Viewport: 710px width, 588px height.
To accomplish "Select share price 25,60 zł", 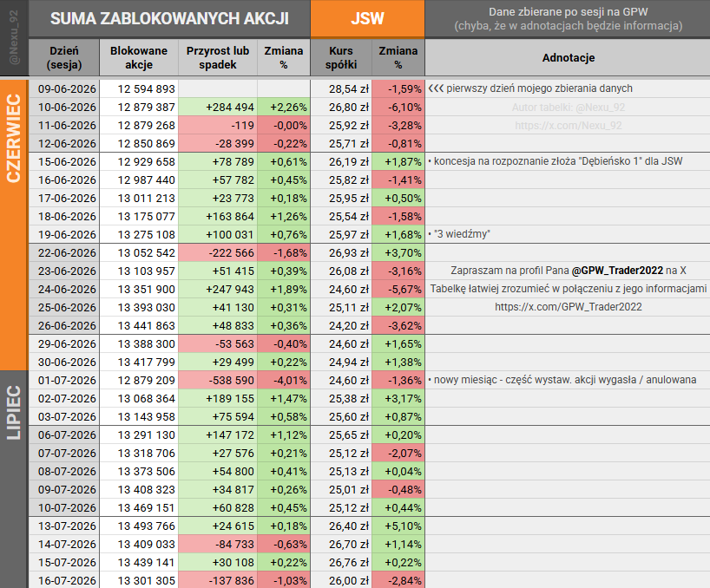I will point(341,416).
